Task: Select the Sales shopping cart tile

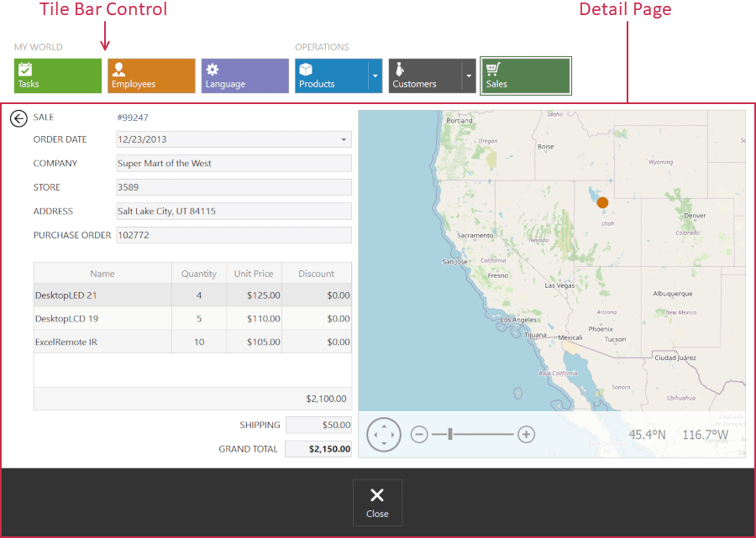Action: pos(525,76)
